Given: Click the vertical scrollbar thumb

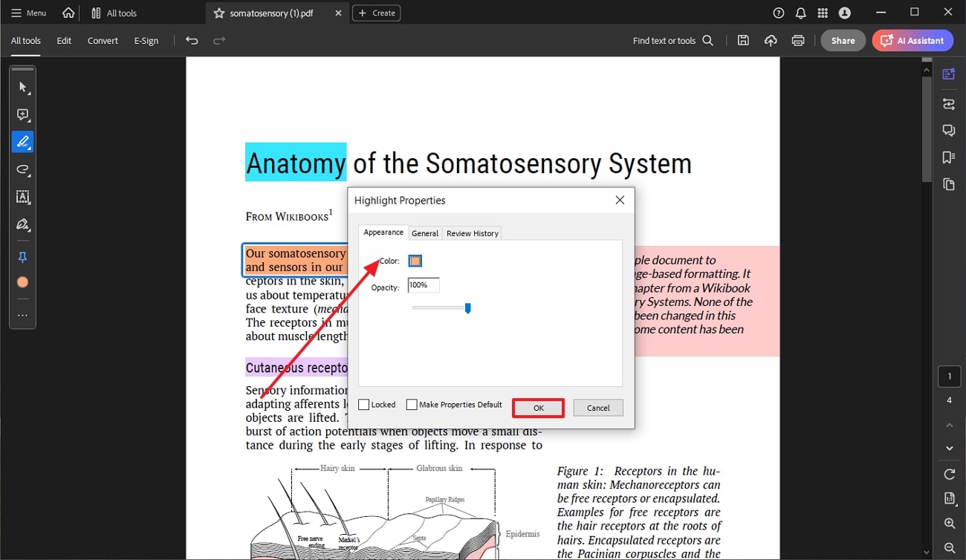Looking at the screenshot, I should click(927, 128).
